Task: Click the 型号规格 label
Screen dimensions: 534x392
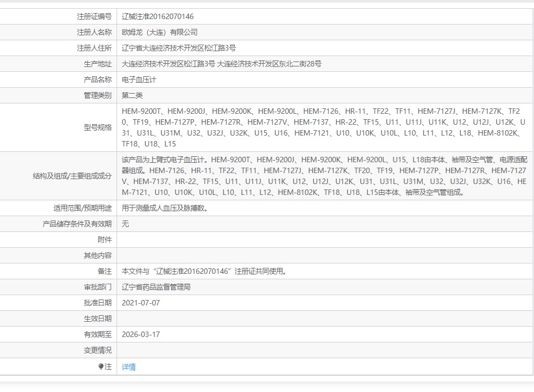Action: [98, 127]
